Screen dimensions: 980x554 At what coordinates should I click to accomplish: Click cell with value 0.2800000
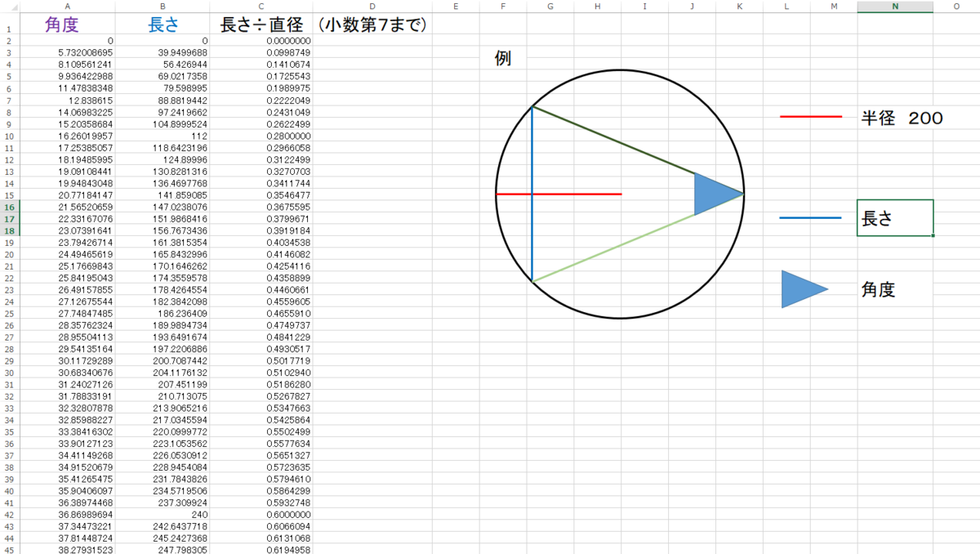(261, 136)
